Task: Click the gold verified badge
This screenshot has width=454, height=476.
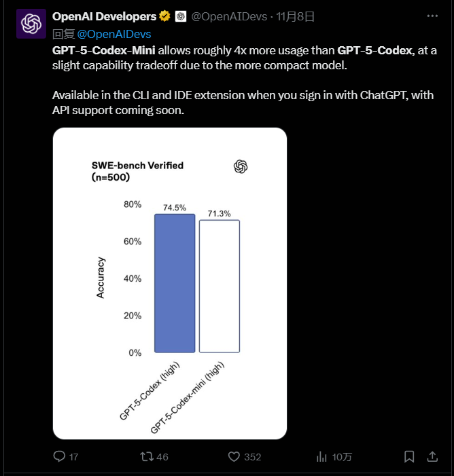Action: click(165, 16)
